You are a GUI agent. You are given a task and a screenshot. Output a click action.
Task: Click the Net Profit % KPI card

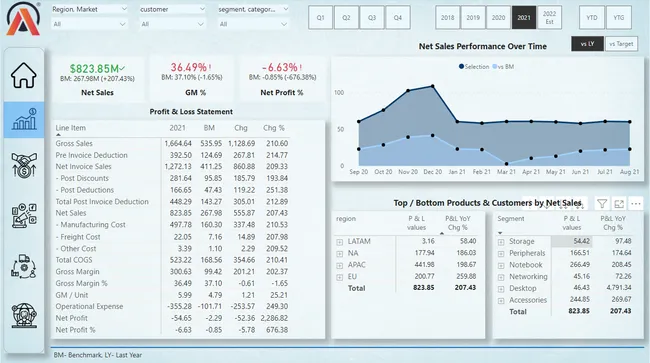tap(282, 79)
